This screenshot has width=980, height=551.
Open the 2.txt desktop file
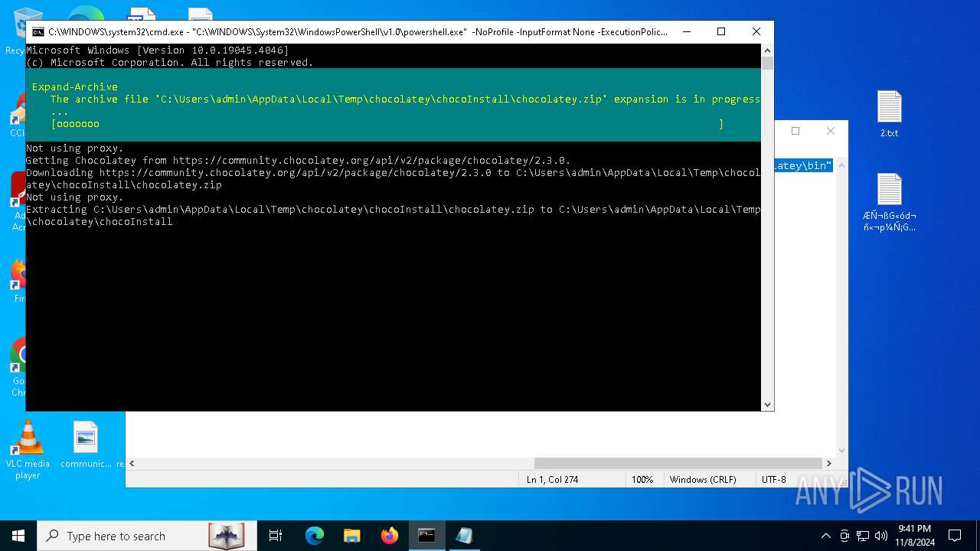889,113
